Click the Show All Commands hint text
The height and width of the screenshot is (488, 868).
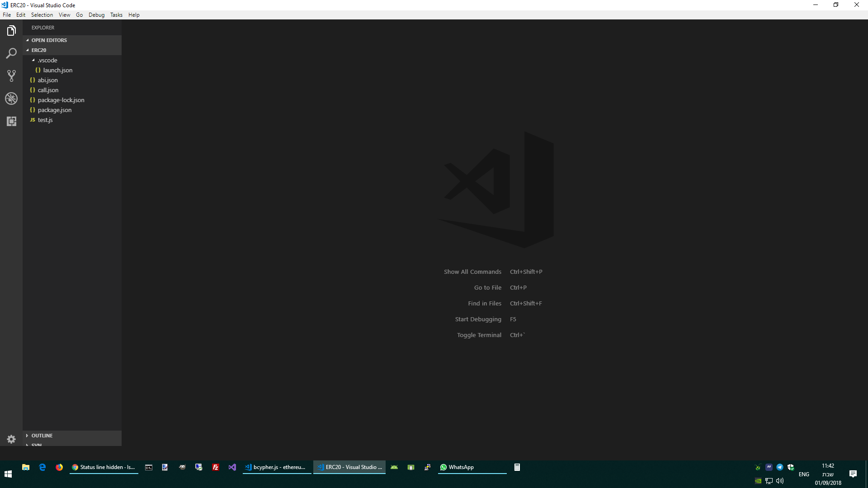tap(472, 272)
